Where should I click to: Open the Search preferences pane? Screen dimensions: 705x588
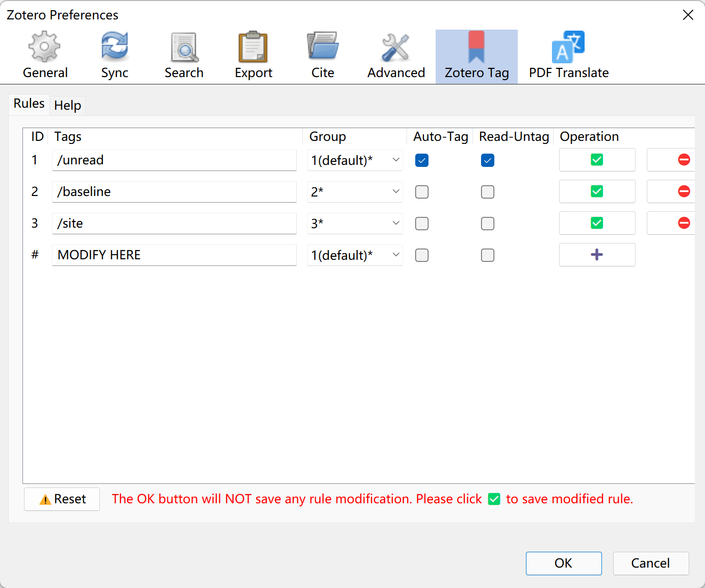tap(184, 56)
